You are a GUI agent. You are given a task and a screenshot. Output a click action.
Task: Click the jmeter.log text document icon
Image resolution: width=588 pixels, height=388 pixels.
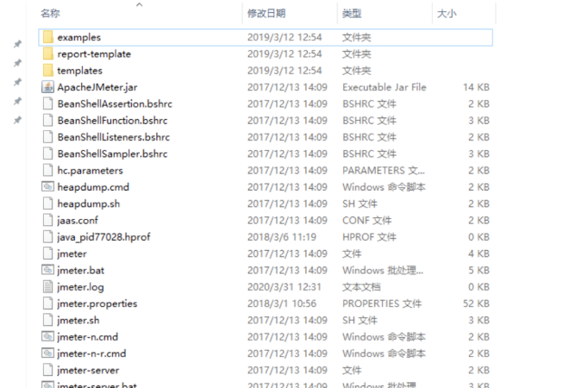[x=47, y=287]
